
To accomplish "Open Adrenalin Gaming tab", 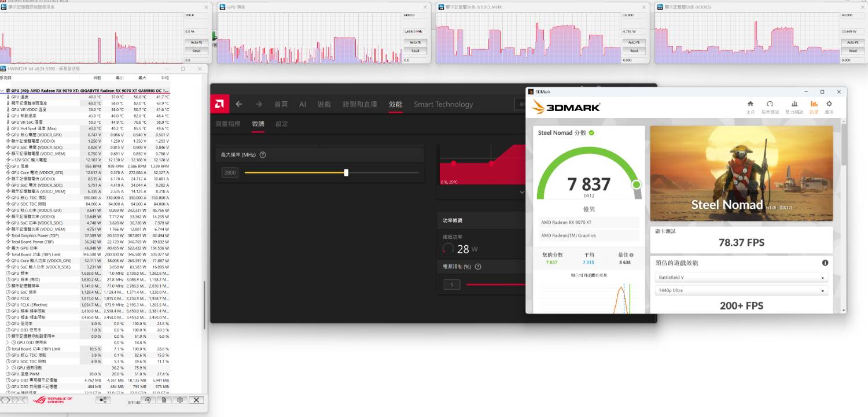I will pos(324,104).
